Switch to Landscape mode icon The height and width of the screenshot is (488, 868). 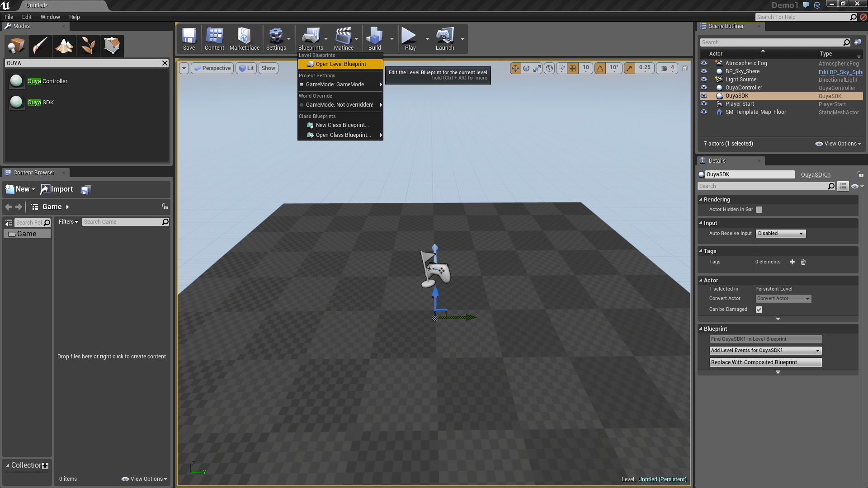point(64,46)
